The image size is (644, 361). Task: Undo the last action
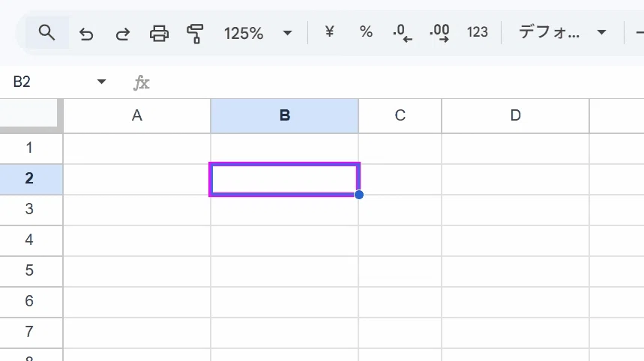86,34
